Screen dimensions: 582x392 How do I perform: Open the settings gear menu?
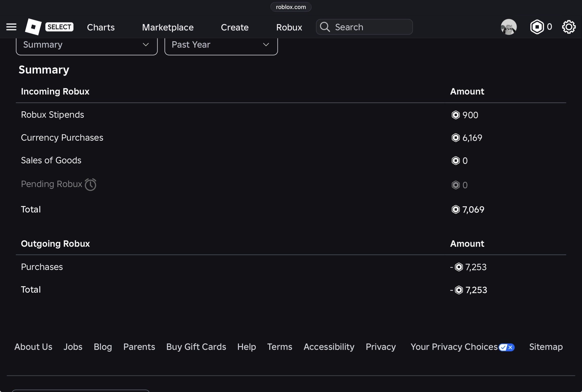(x=569, y=27)
